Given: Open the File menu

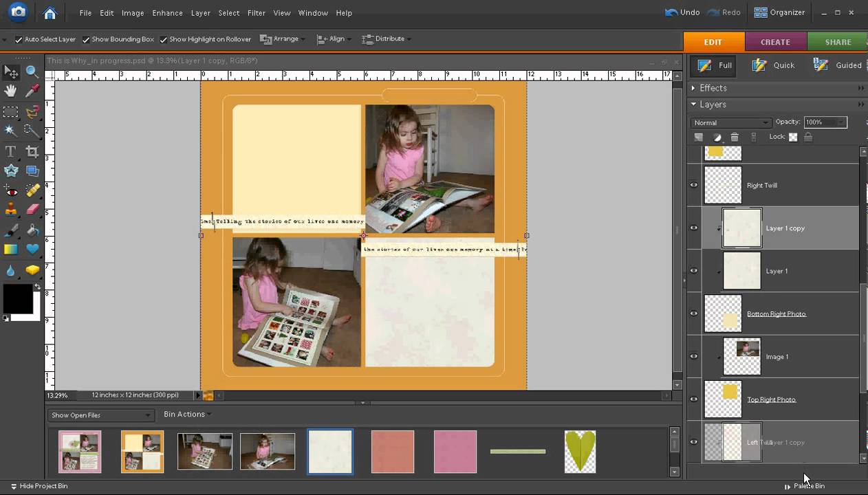Looking at the screenshot, I should pyautogui.click(x=85, y=13).
